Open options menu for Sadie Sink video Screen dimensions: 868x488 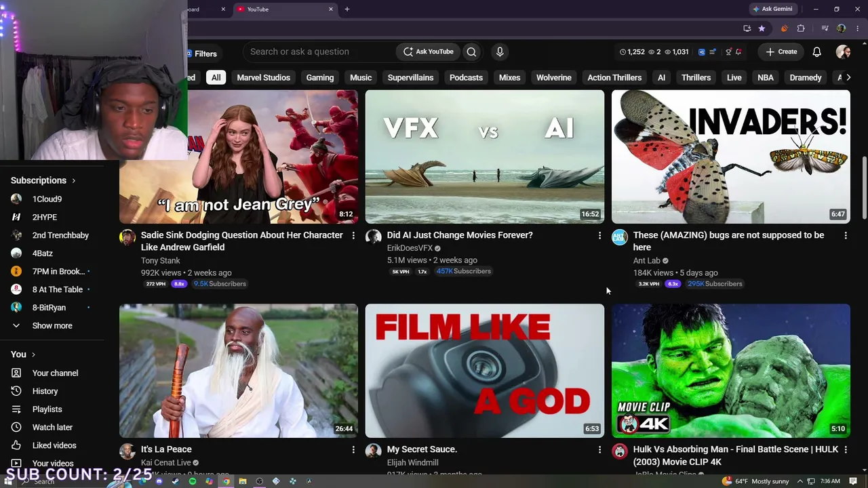coord(353,235)
